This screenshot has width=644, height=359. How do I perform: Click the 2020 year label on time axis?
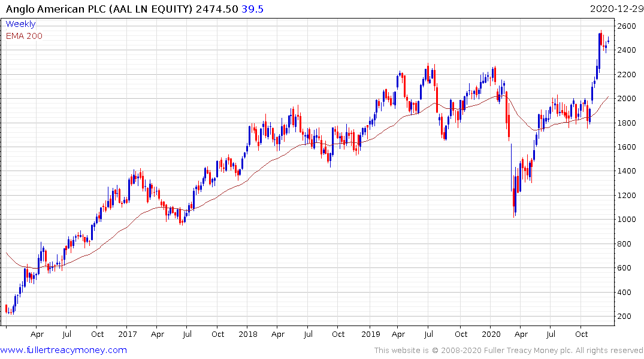491,334
